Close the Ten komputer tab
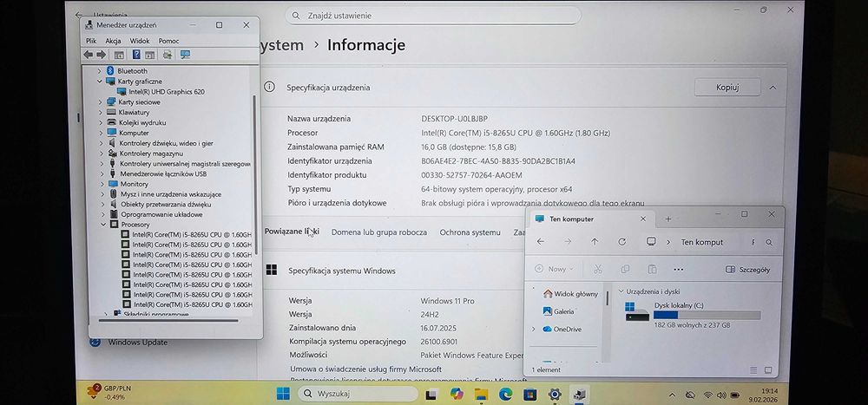 click(642, 219)
